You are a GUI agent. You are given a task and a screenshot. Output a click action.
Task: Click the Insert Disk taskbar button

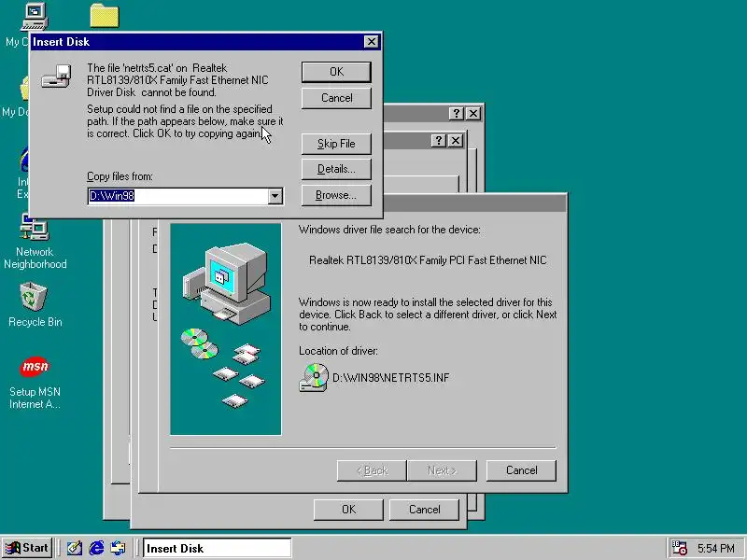[x=218, y=548]
